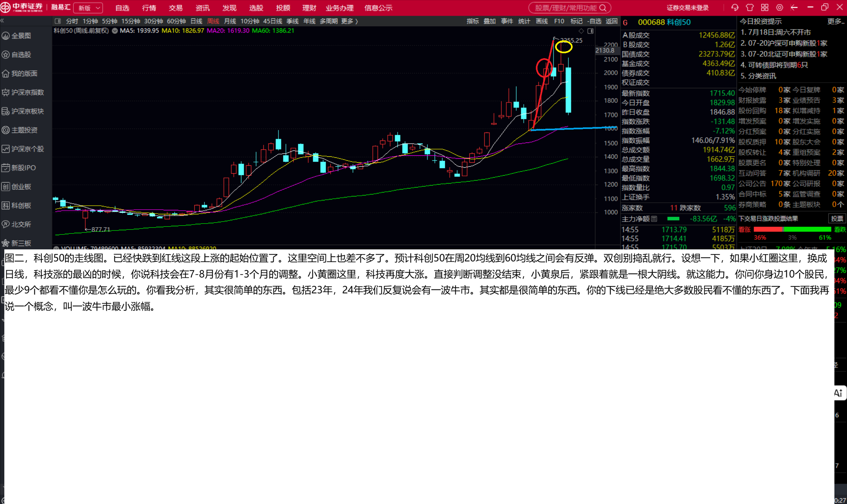The image size is (847, 504).
Task: Open 更多.. investment tips link
Action: coord(836,21)
